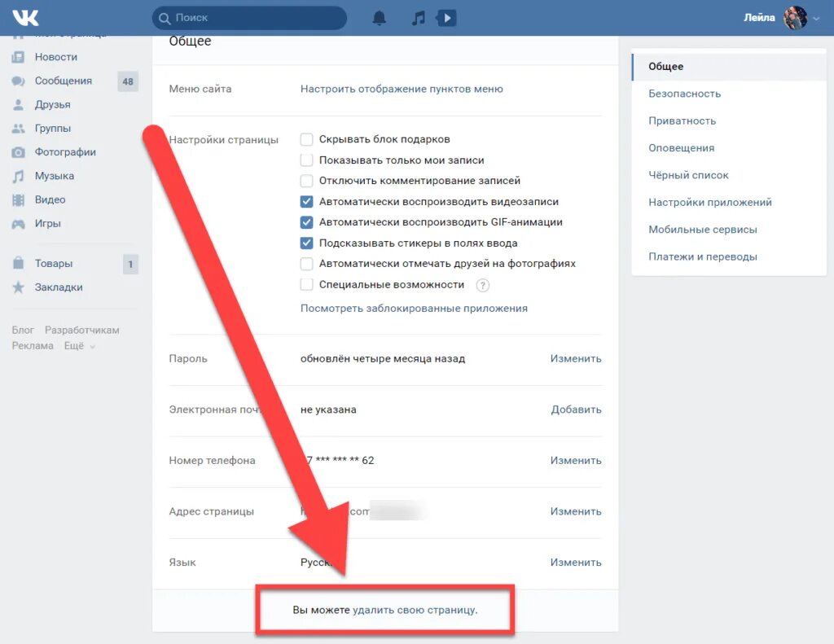Click the search magnifier icon

coord(165,18)
